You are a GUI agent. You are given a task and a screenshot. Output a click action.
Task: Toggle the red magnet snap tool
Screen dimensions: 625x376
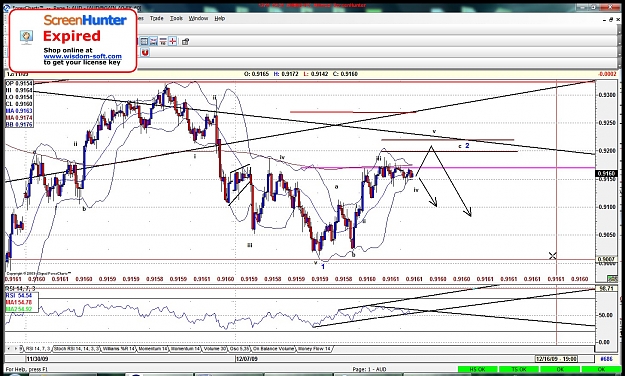pos(145,53)
